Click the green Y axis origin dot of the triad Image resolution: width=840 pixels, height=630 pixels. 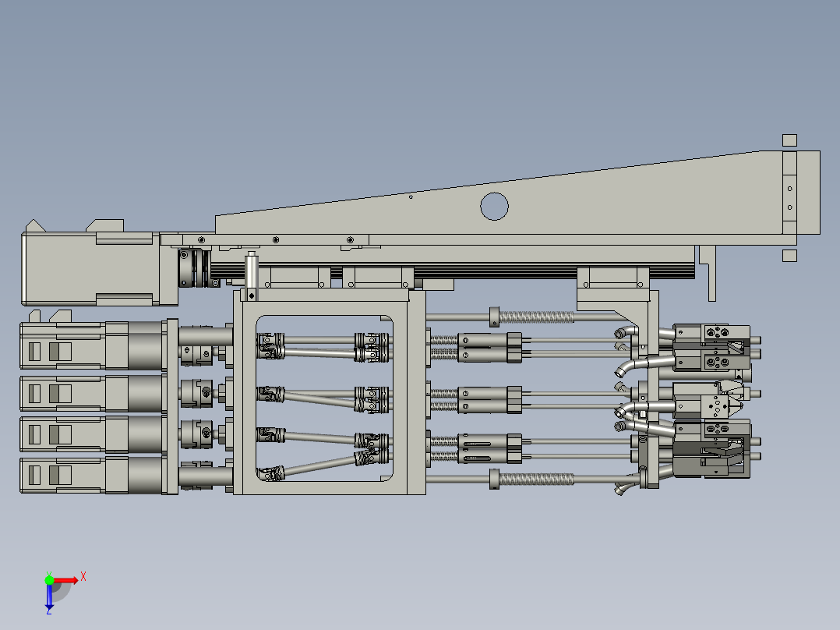(49, 580)
